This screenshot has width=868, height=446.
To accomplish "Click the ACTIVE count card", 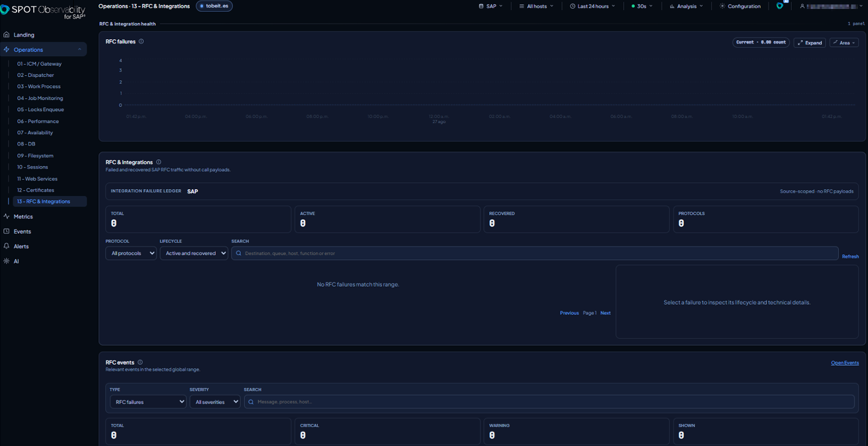I will pos(387,219).
